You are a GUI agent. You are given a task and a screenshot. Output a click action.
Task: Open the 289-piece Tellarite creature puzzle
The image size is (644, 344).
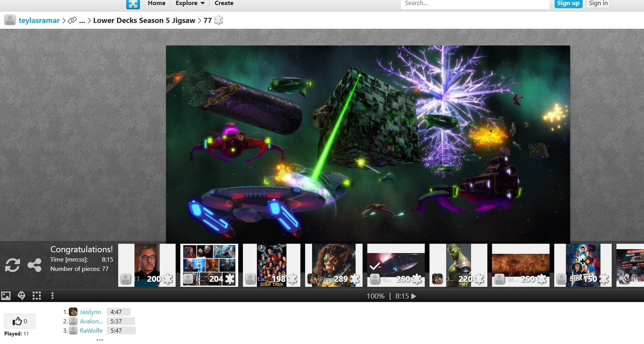coord(334,265)
